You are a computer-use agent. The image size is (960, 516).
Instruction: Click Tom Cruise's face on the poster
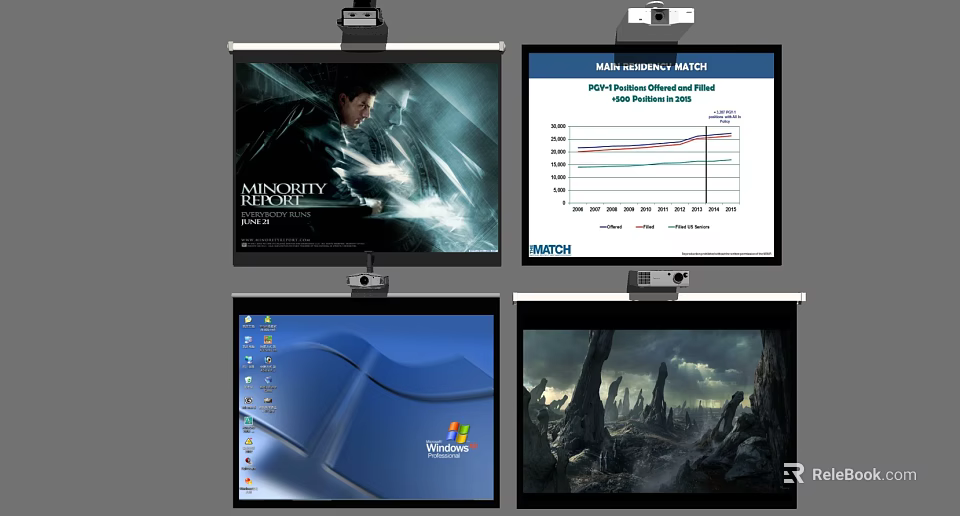[358, 108]
